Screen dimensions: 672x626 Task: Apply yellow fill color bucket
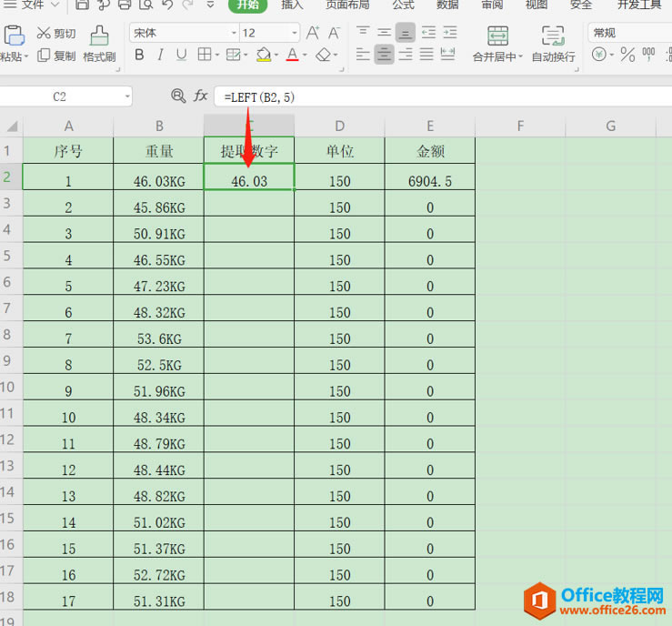pos(264,55)
